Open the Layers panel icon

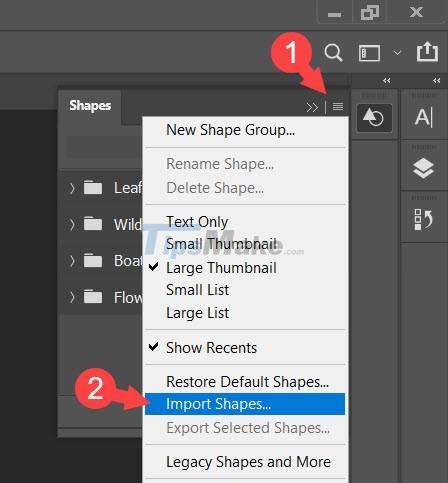coord(423,168)
